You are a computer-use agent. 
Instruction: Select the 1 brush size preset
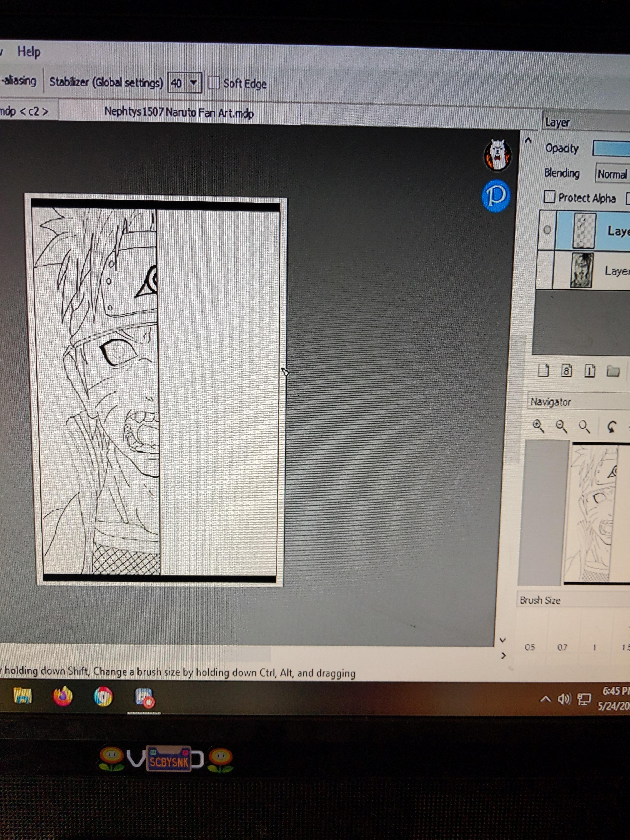point(595,647)
